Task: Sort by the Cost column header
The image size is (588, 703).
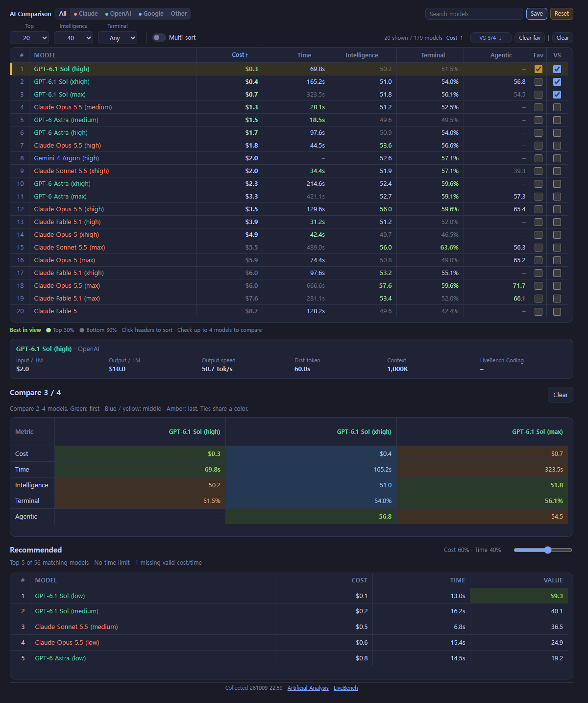Action: pyautogui.click(x=240, y=55)
